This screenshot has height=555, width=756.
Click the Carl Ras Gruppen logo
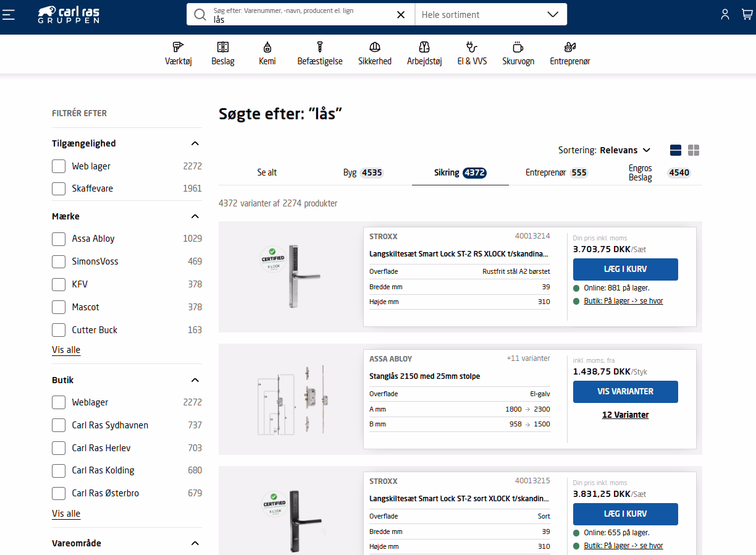(x=68, y=14)
